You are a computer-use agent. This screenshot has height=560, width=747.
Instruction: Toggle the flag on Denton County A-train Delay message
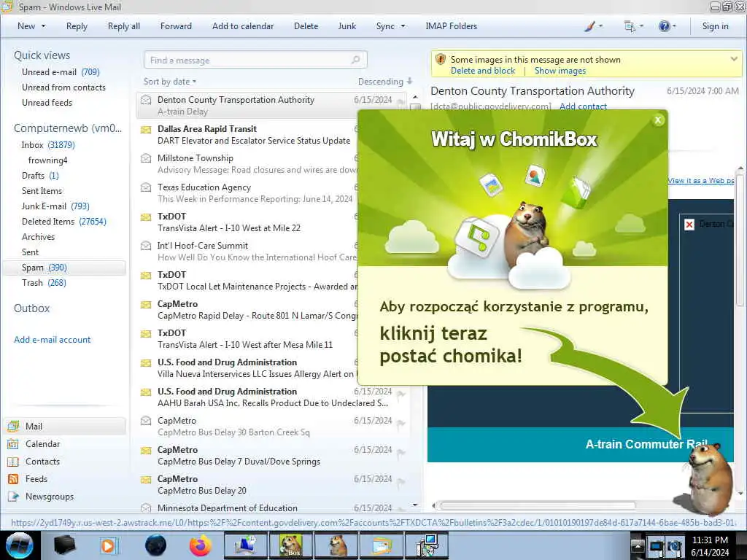[x=401, y=101]
